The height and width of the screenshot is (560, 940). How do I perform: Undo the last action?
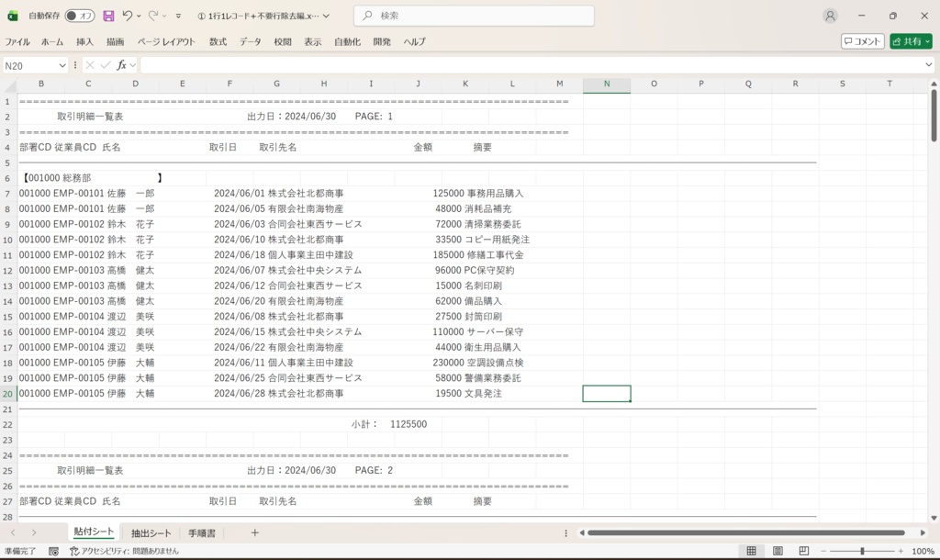127,16
